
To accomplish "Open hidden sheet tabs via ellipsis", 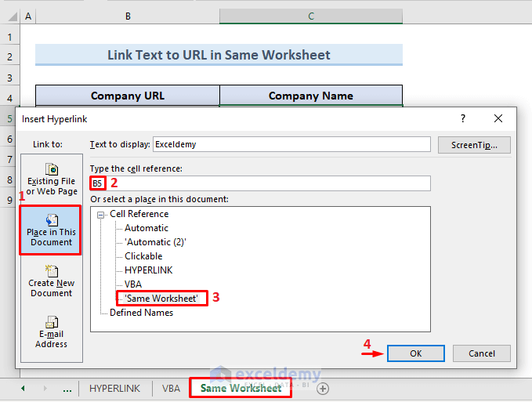I will 67,389.
